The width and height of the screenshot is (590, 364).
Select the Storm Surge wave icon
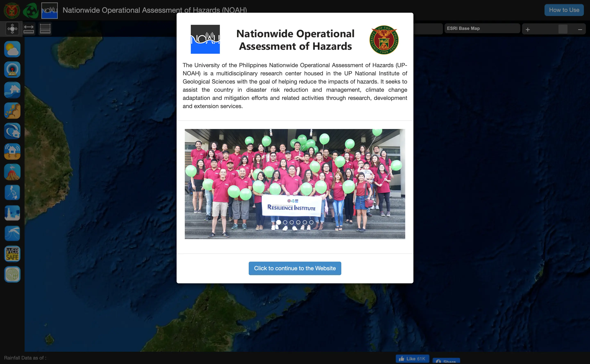click(x=12, y=131)
